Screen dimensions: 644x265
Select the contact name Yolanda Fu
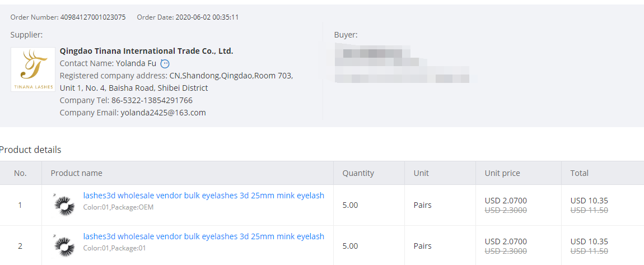(x=136, y=63)
